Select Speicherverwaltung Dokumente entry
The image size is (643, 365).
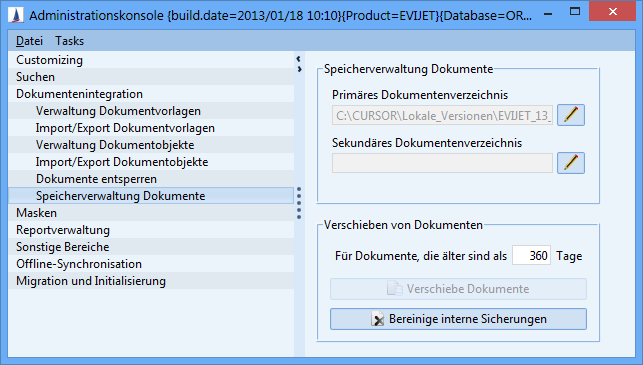click(151, 196)
